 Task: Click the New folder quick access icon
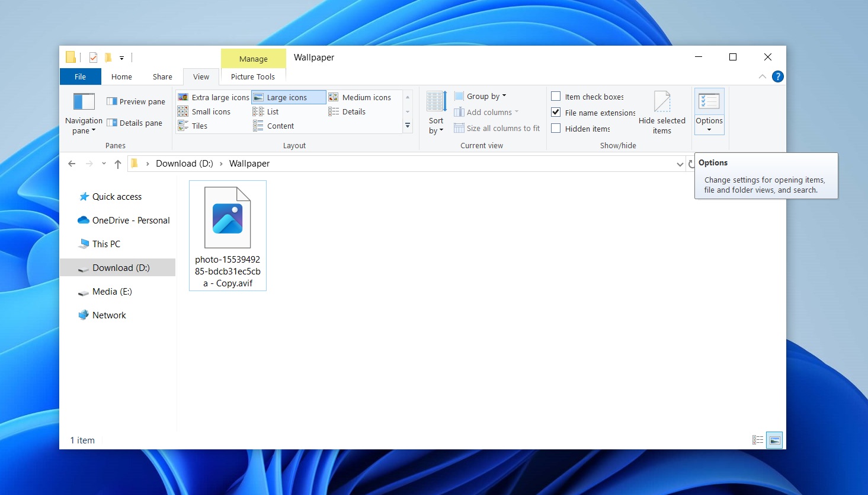coord(108,58)
